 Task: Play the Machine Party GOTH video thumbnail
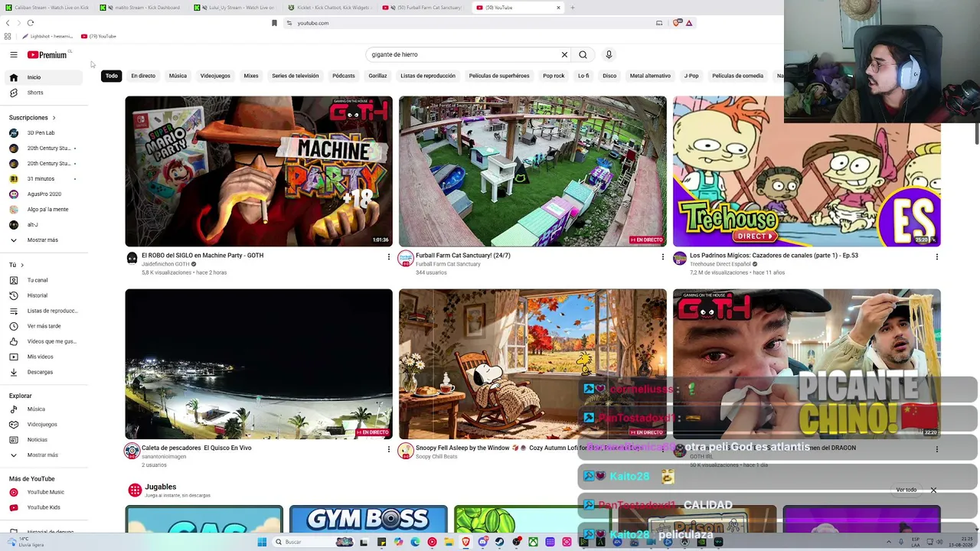[x=259, y=171]
